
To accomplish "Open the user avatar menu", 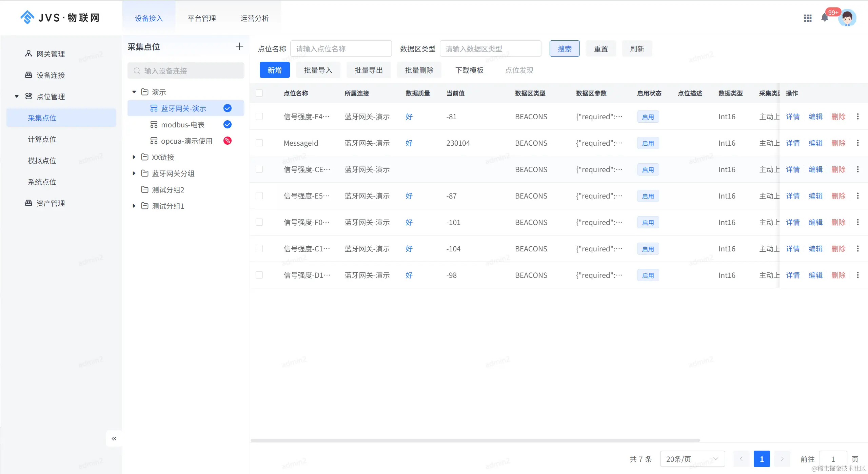I will (x=847, y=18).
